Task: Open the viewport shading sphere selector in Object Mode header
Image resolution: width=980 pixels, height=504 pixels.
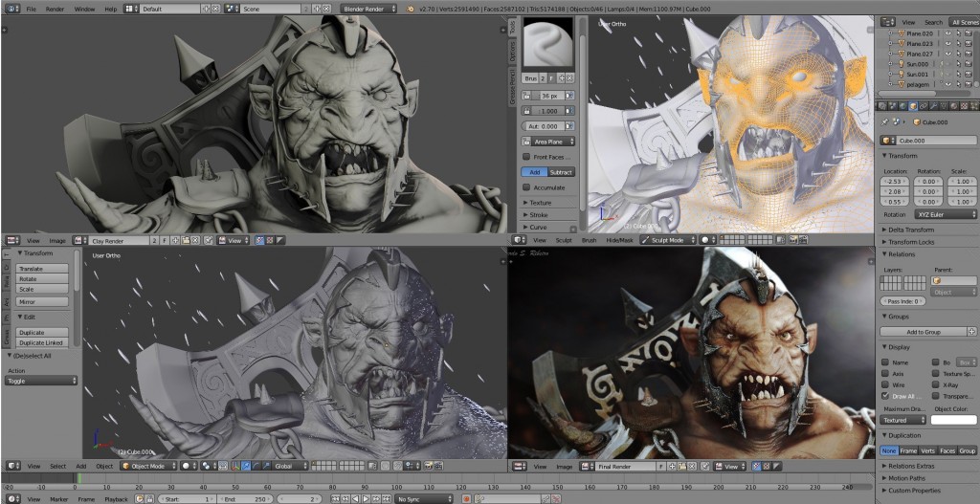Action: pos(189,466)
